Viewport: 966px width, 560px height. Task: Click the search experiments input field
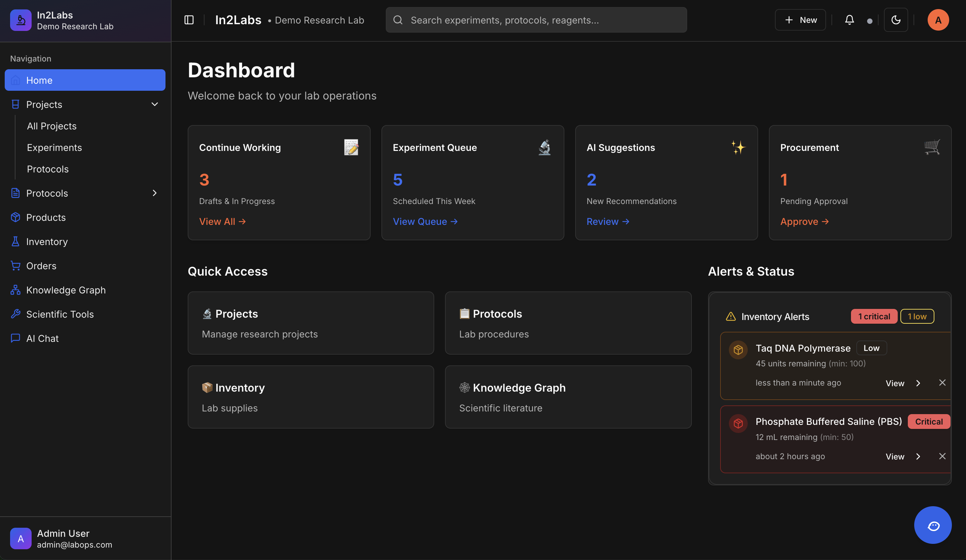point(536,19)
